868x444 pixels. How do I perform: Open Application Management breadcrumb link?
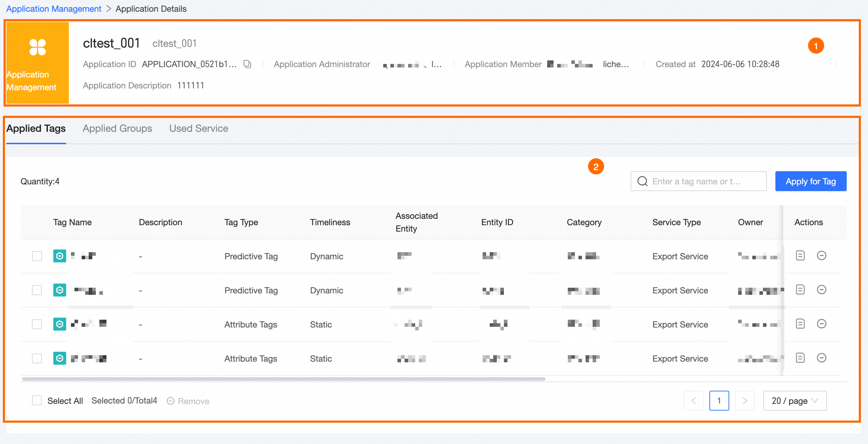tap(54, 9)
